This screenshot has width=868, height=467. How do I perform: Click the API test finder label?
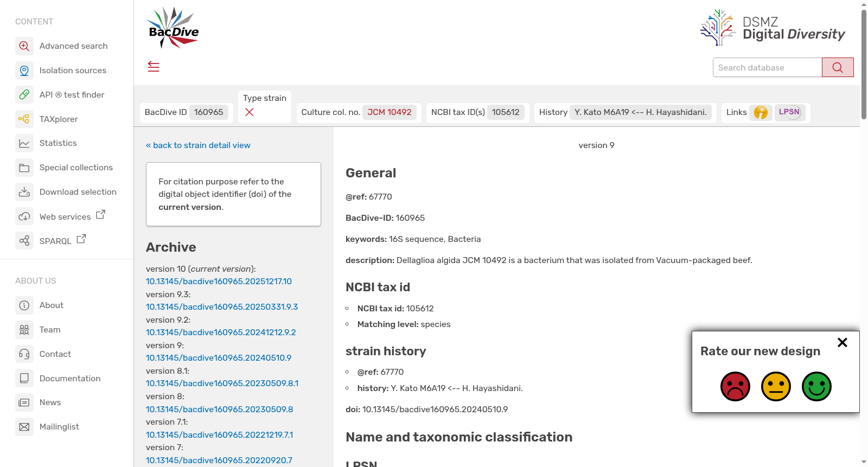[x=72, y=95]
